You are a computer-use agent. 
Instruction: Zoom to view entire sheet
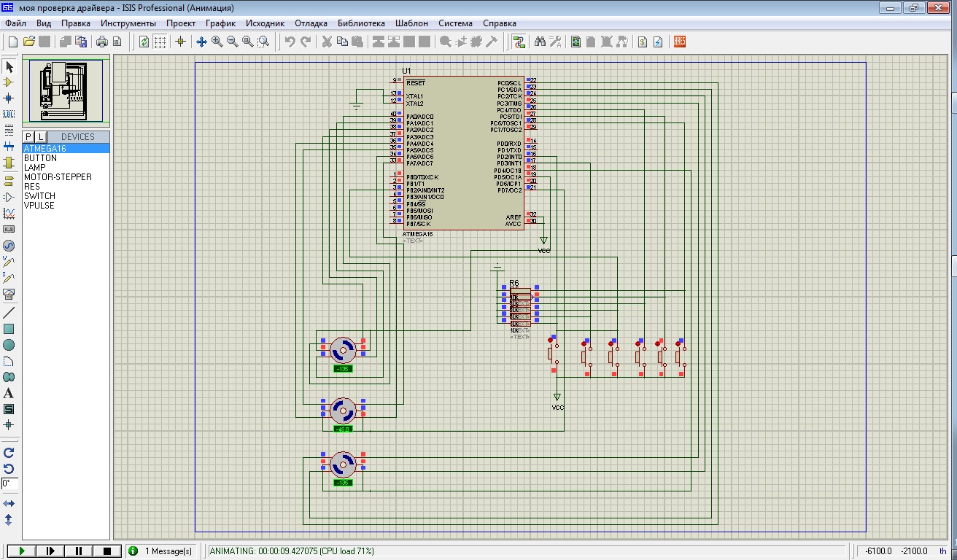click(248, 42)
